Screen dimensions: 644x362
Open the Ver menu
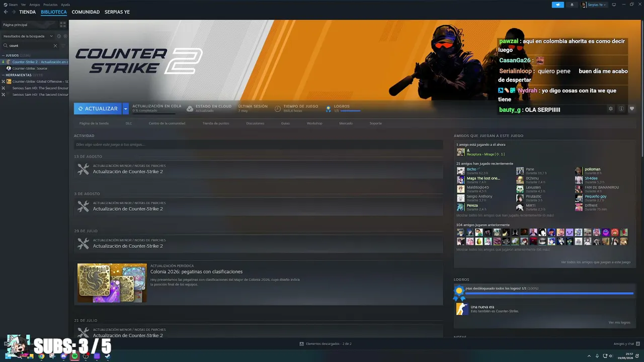(x=23, y=5)
